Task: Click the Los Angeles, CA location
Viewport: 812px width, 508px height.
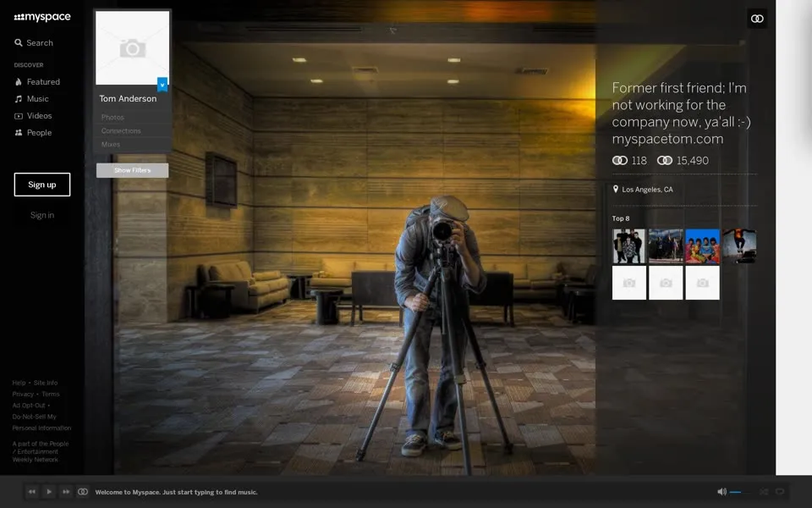Action: point(643,190)
